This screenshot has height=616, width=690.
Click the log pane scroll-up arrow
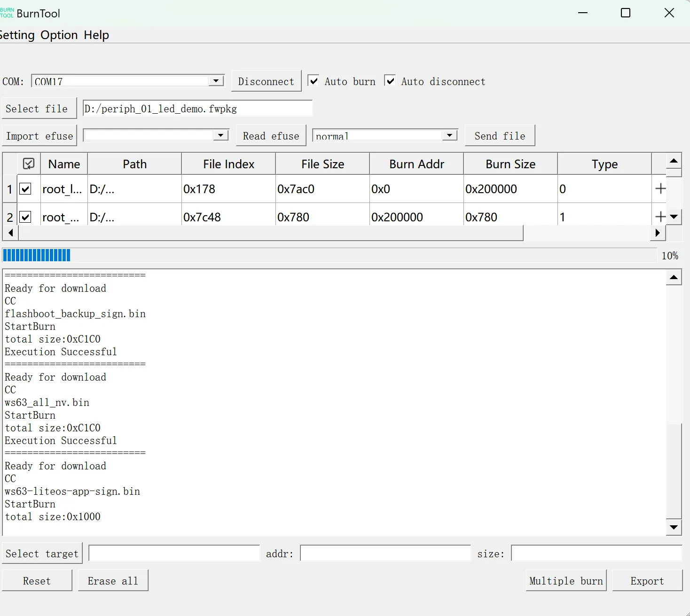pos(674,277)
